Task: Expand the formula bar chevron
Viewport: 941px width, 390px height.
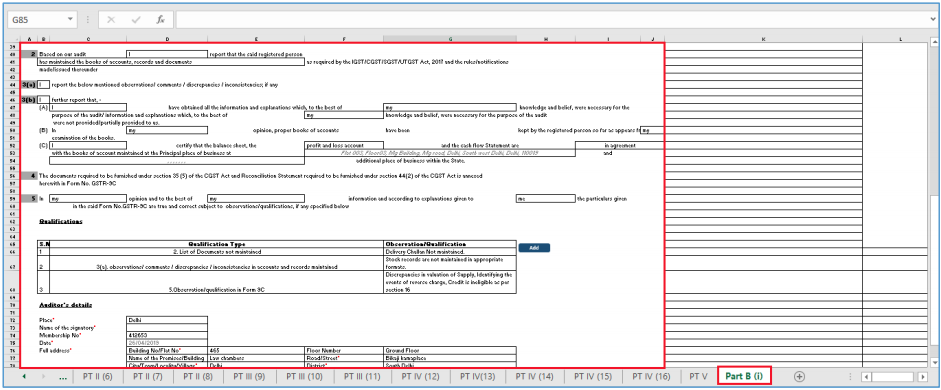Action: pyautogui.click(x=933, y=20)
